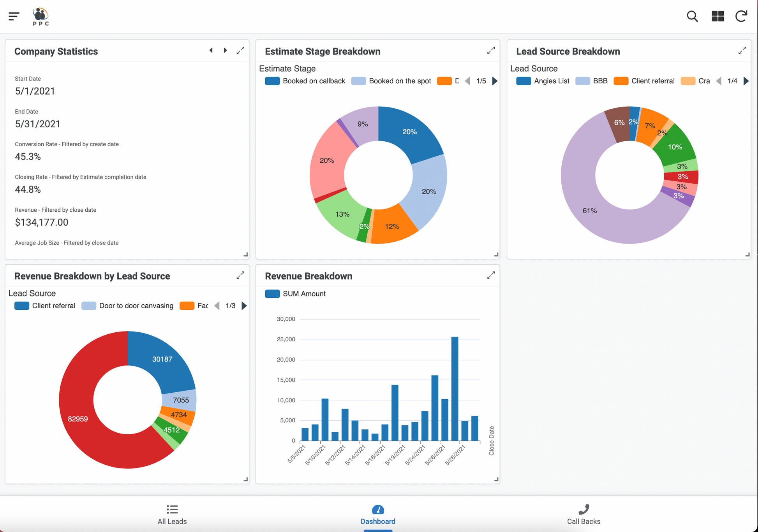Open the Call Backs tab
758x532 pixels.
point(583,514)
